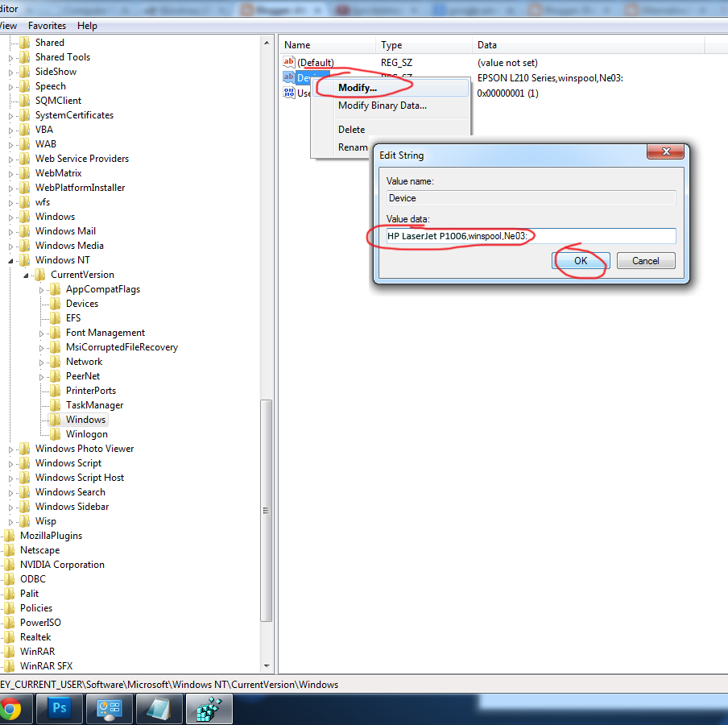Collapse the Windows NT tree node

[x=10, y=261]
